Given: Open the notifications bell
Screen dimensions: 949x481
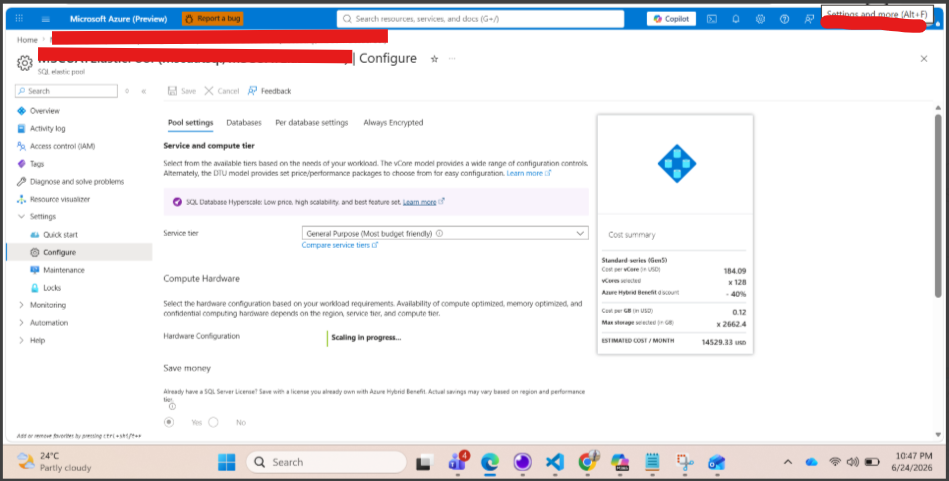Looking at the screenshot, I should [736, 19].
